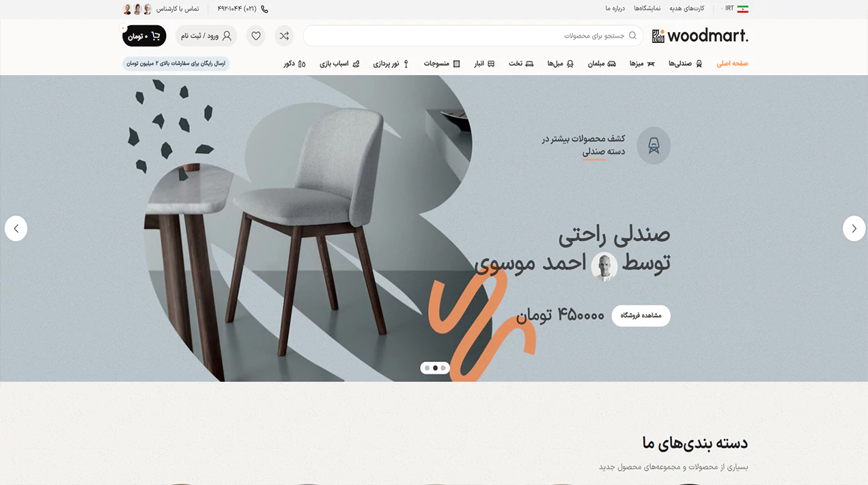The height and width of the screenshot is (485, 868).
Task: Click the مشاهده فروشگاه button
Action: [x=641, y=316]
